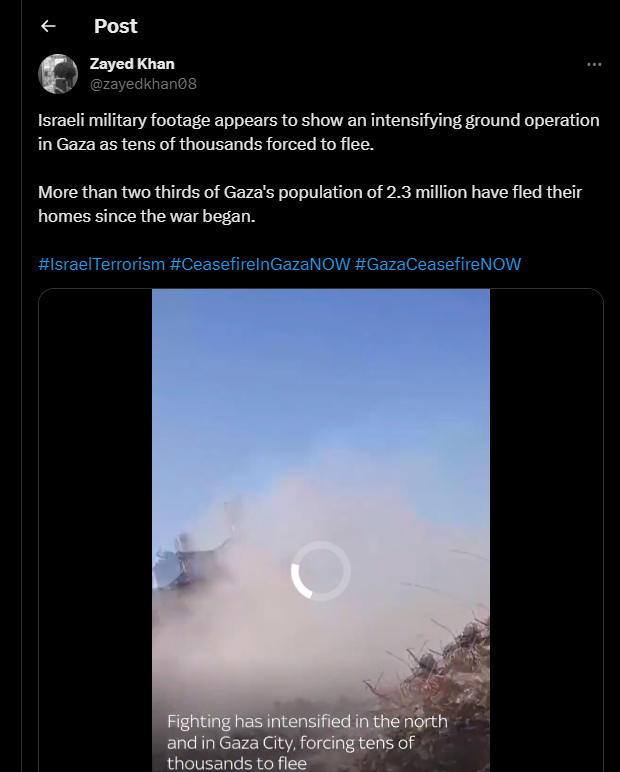This screenshot has height=772, width=620.
Task: Open the three-dot more options menu
Action: 594,65
